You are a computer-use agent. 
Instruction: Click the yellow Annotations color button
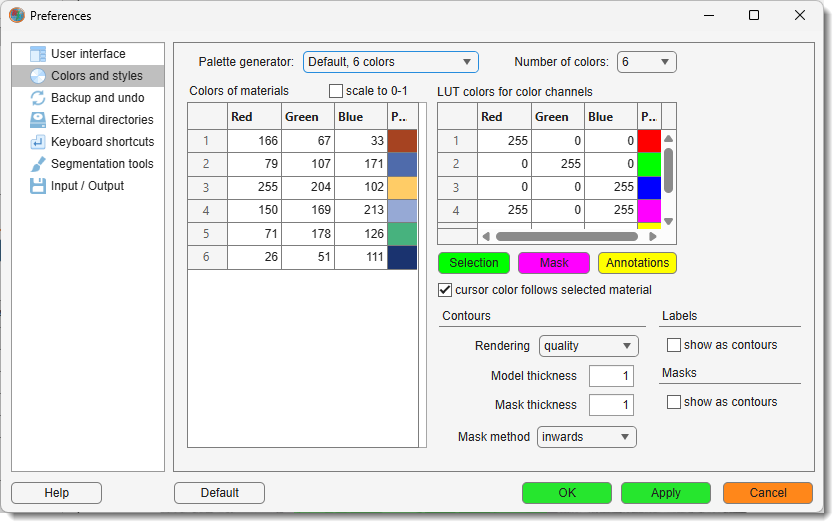coord(637,263)
